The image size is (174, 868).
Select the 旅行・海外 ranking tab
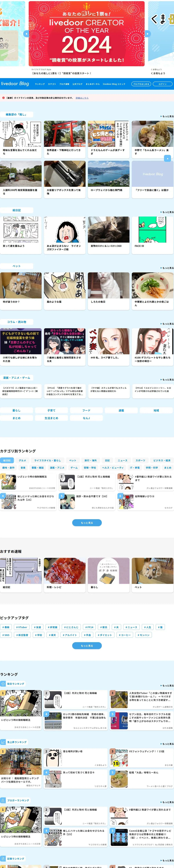[x=90, y=460]
